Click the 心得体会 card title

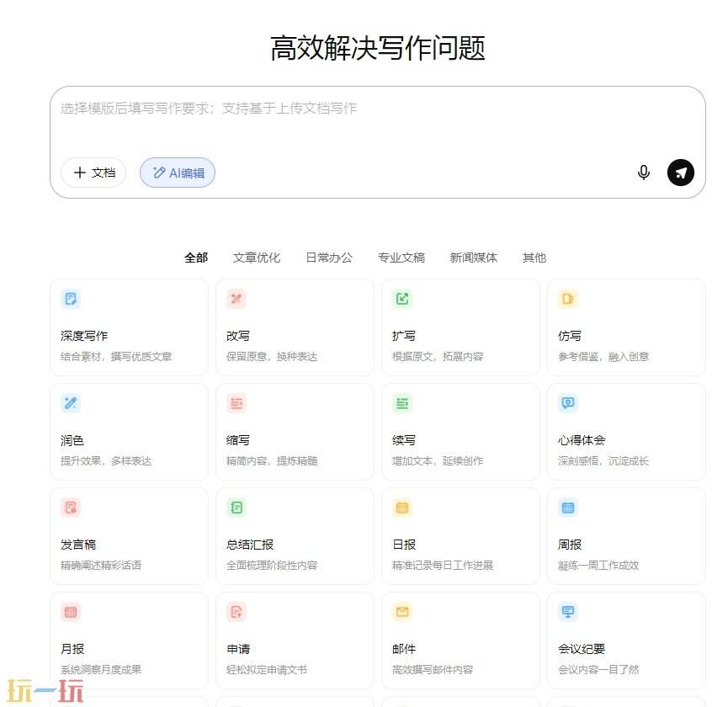[582, 440]
